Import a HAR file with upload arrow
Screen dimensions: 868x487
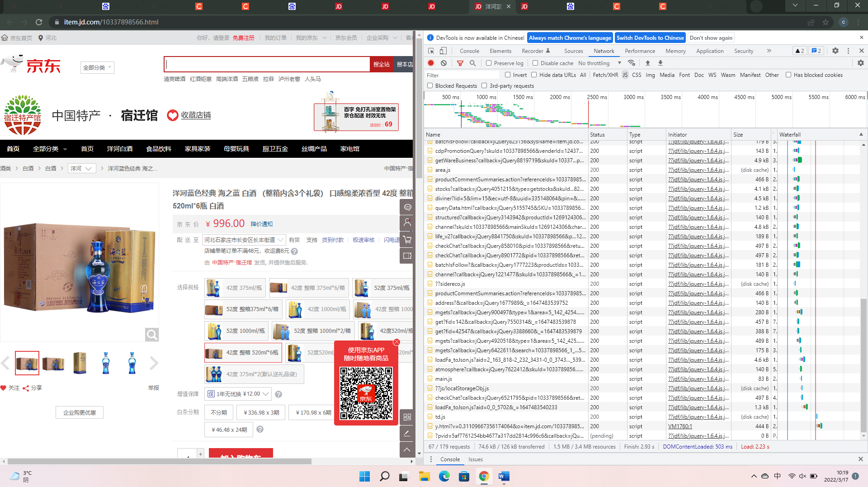(x=648, y=63)
